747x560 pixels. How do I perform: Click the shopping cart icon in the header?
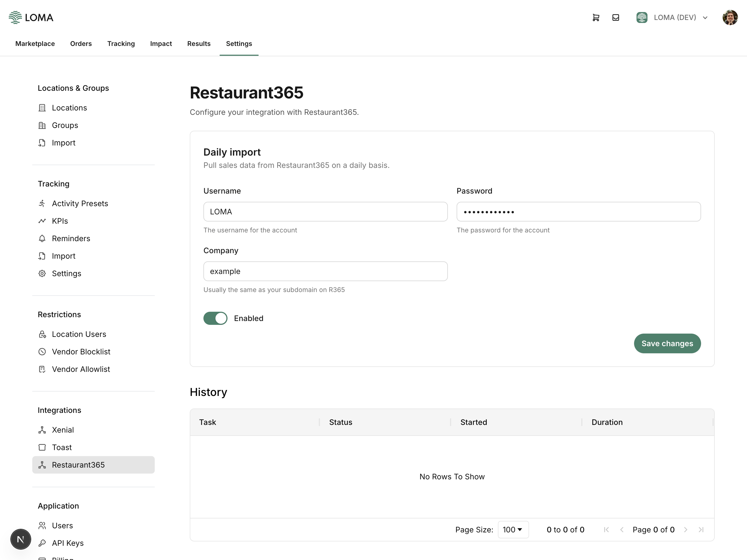[596, 17]
